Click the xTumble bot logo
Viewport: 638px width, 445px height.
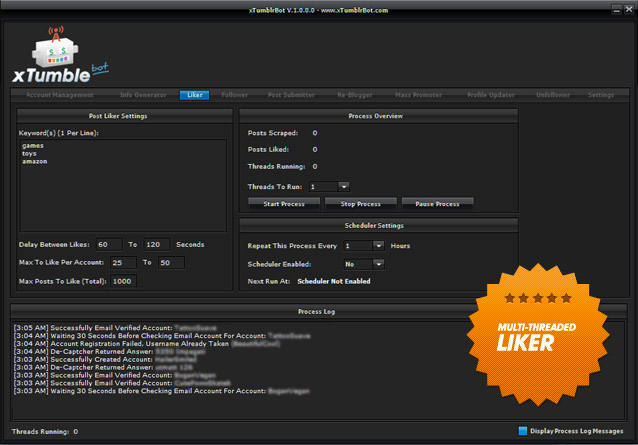60,56
